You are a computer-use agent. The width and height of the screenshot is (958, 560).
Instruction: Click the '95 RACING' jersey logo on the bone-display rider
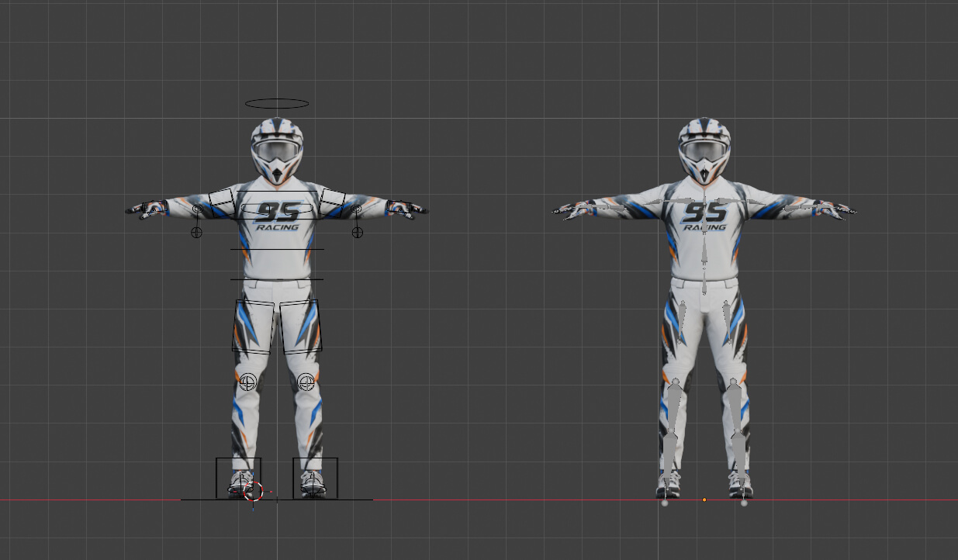click(x=705, y=216)
